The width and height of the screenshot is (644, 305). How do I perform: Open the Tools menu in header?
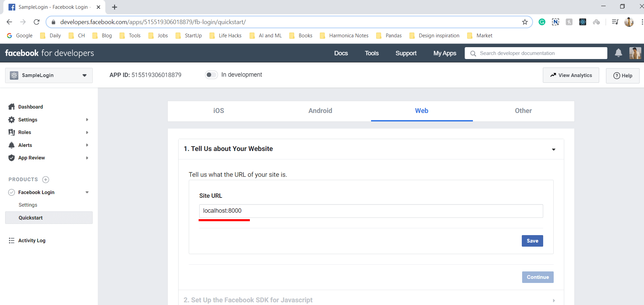coord(372,53)
